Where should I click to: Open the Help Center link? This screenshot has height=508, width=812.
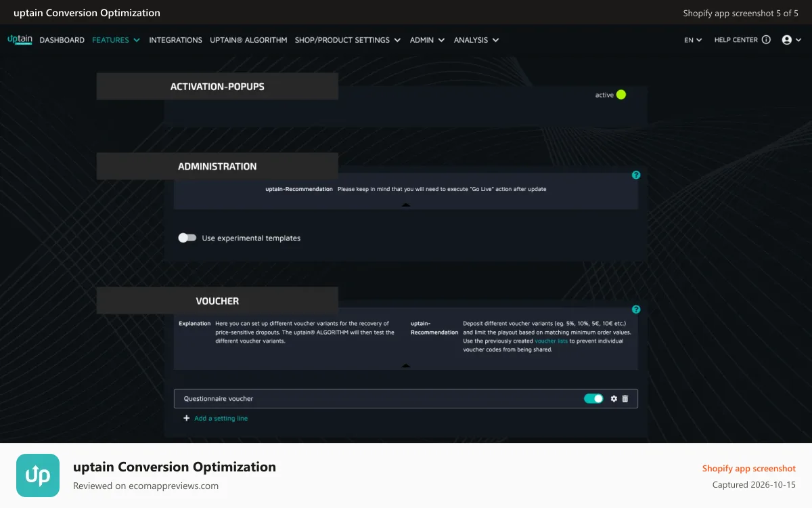pyautogui.click(x=736, y=40)
